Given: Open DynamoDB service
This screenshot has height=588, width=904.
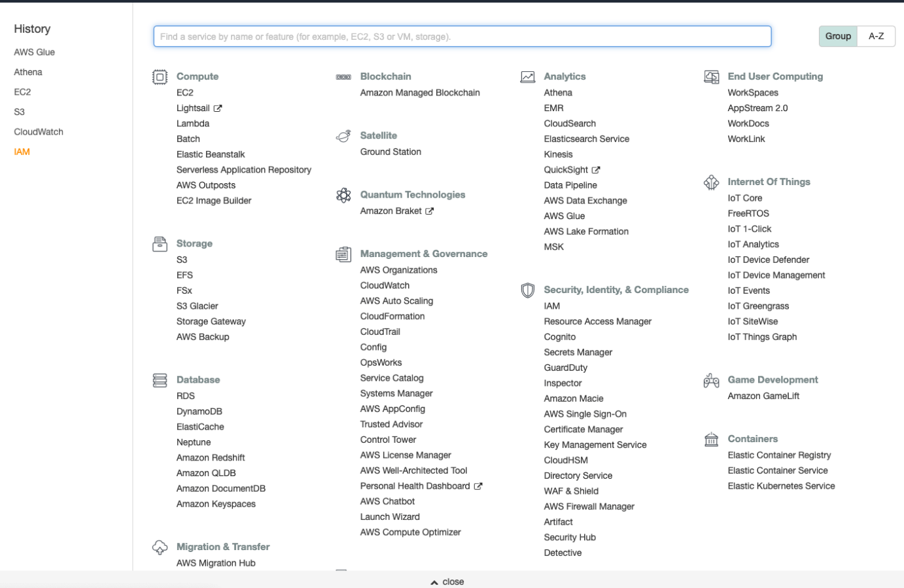Looking at the screenshot, I should (x=200, y=411).
